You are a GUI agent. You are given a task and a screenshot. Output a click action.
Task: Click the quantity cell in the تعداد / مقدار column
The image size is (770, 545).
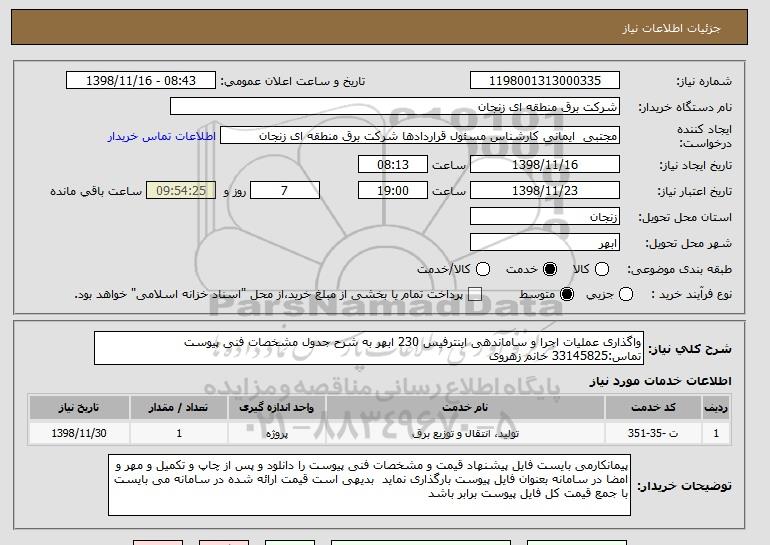click(179, 433)
